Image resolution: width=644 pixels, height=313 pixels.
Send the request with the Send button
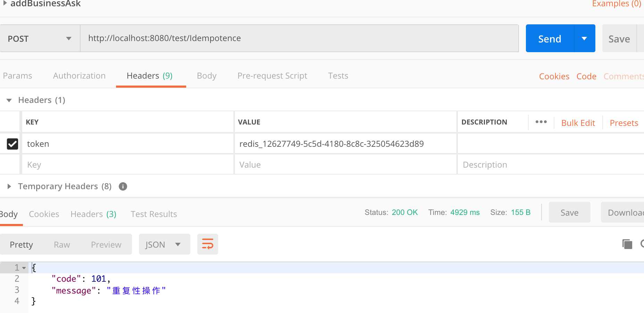tap(550, 39)
